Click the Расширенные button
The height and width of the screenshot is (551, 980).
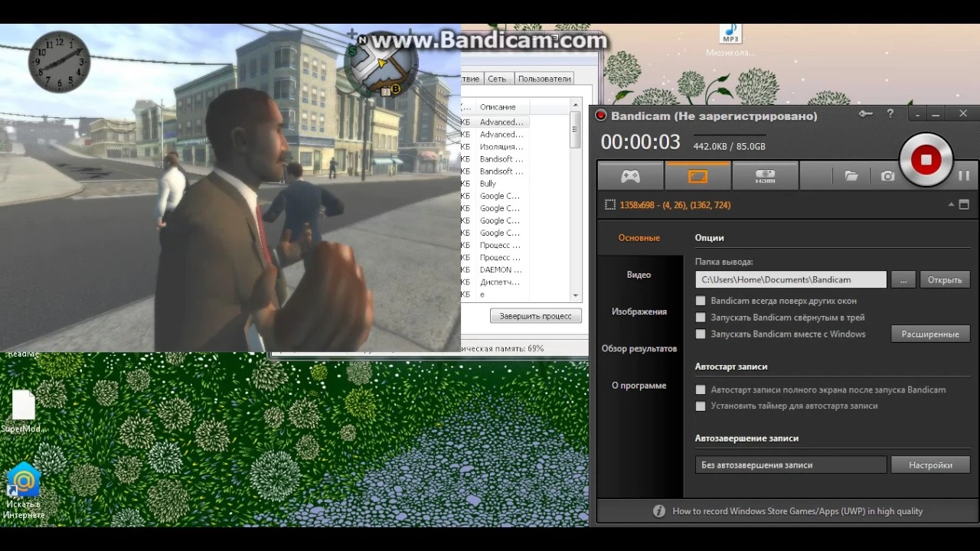point(930,334)
